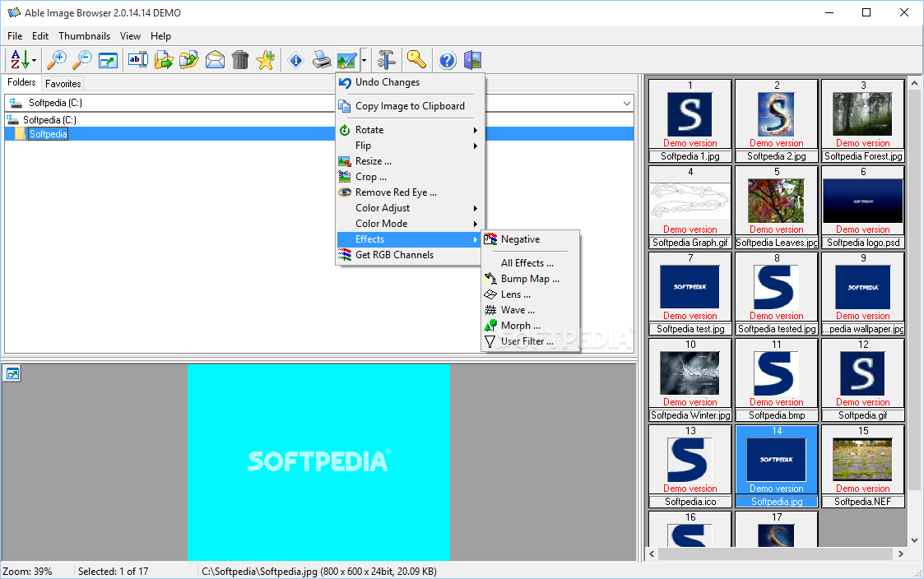This screenshot has width=924, height=579.
Task: Open the edit image dropdown arrow
Action: click(364, 60)
